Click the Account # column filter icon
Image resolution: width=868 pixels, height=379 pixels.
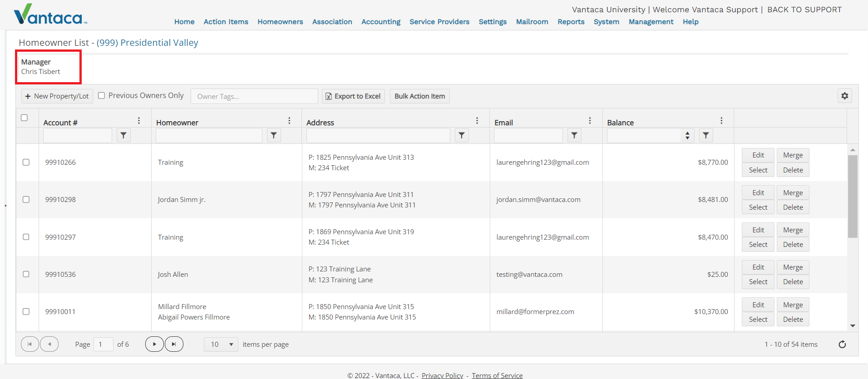point(123,135)
